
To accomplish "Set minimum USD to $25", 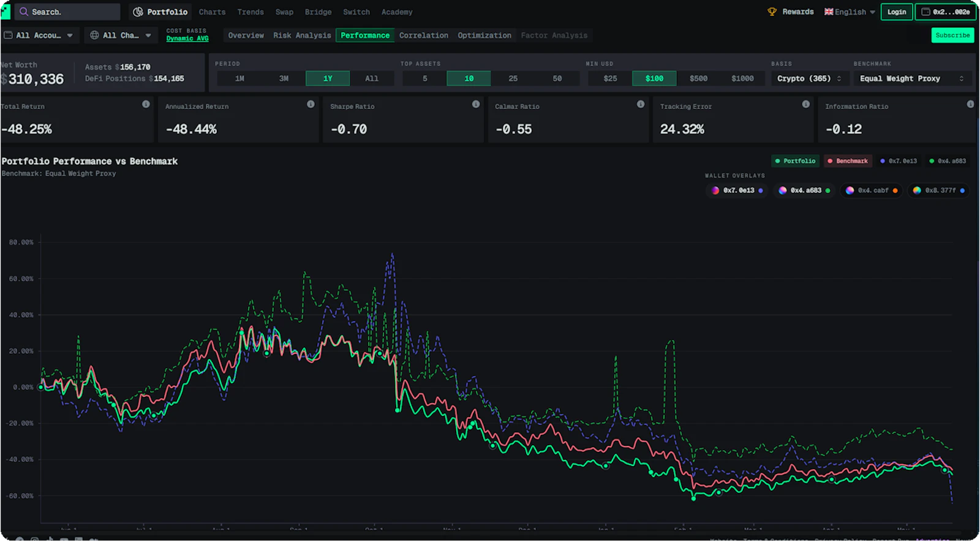I will click(610, 78).
